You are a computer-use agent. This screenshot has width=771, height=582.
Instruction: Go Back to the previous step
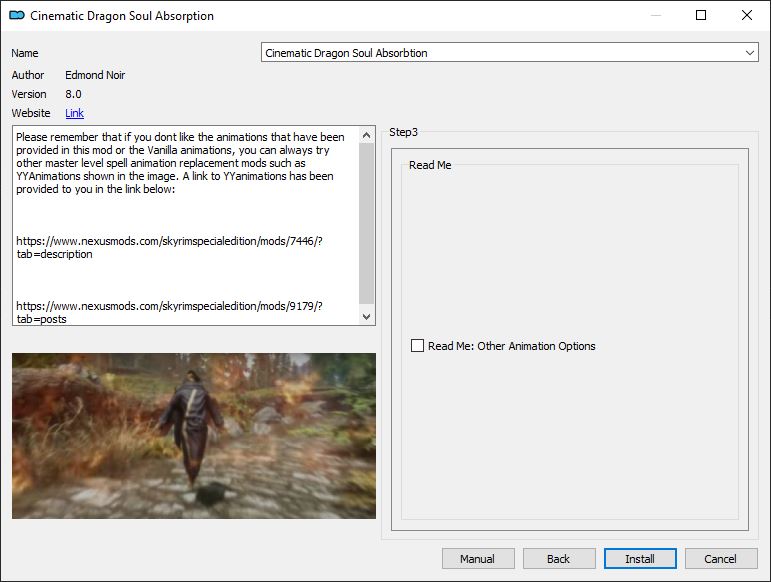click(559, 559)
